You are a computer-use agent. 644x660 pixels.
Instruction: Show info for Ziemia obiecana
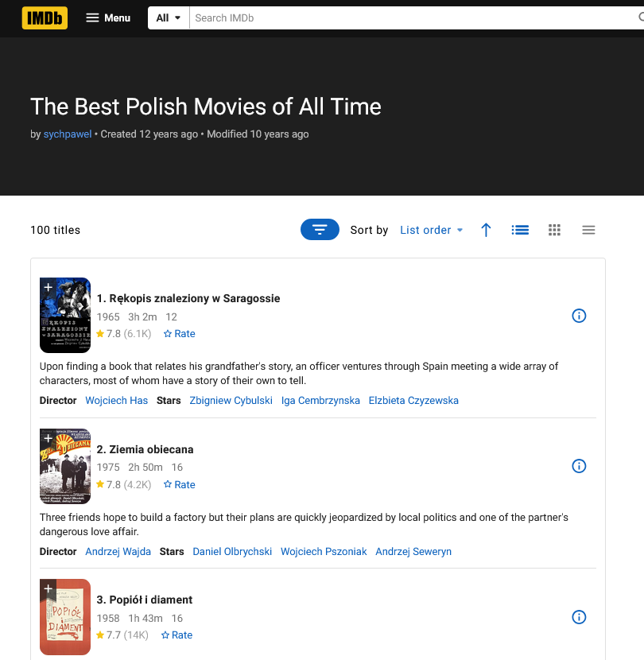579,466
